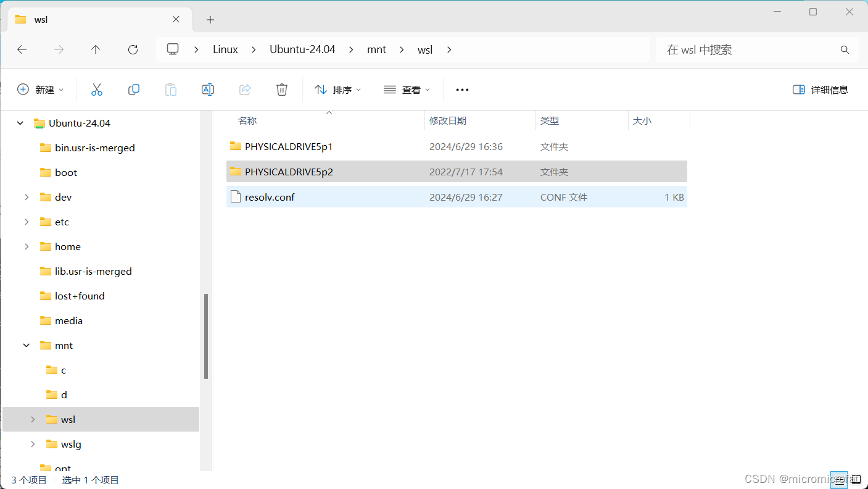Click the Paste icon
This screenshot has width=868, height=489.
171,89
